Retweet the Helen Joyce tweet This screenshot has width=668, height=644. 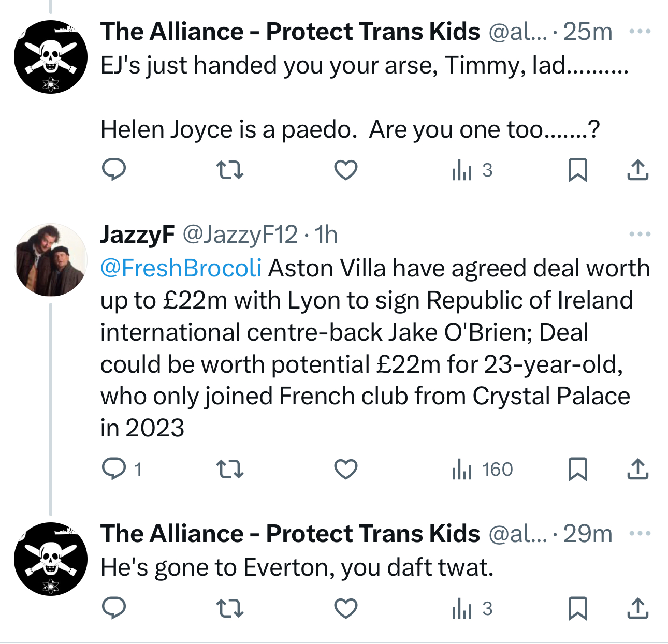point(229,170)
